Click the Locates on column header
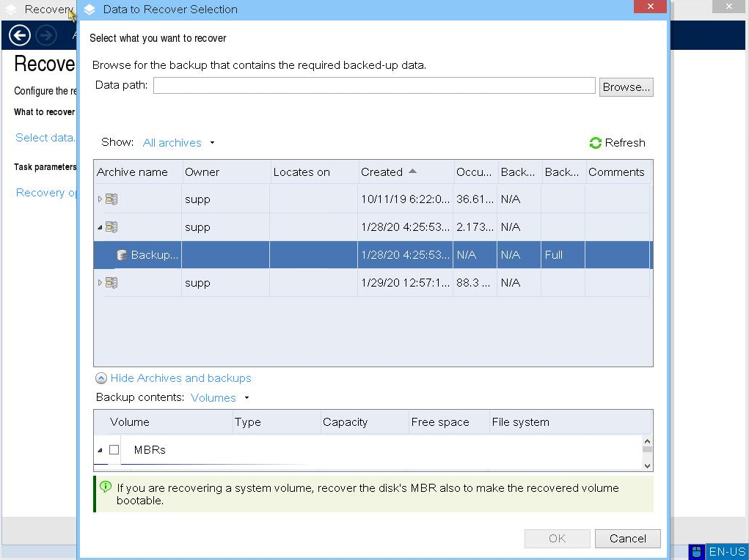749x560 pixels. (x=314, y=172)
